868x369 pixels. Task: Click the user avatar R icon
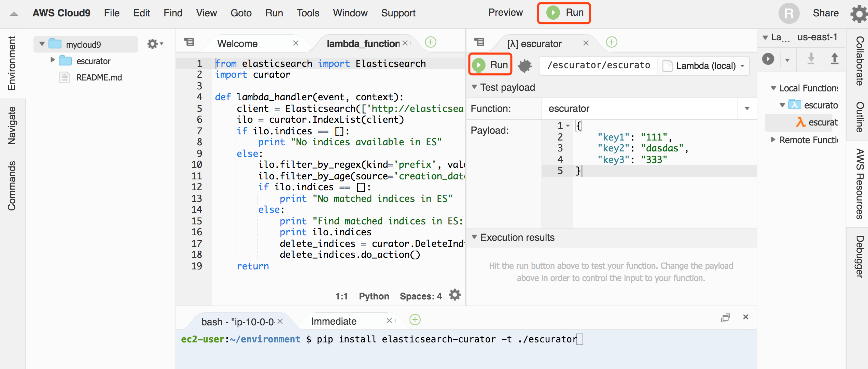click(788, 14)
